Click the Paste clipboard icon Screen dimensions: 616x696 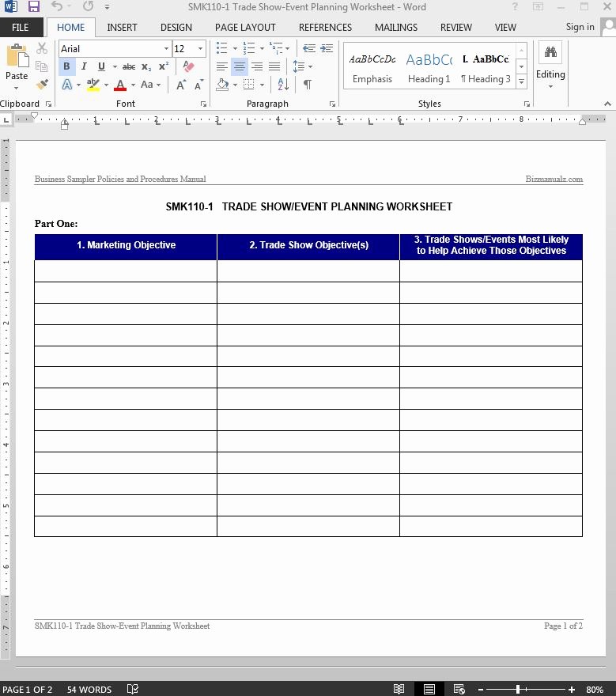[17, 56]
